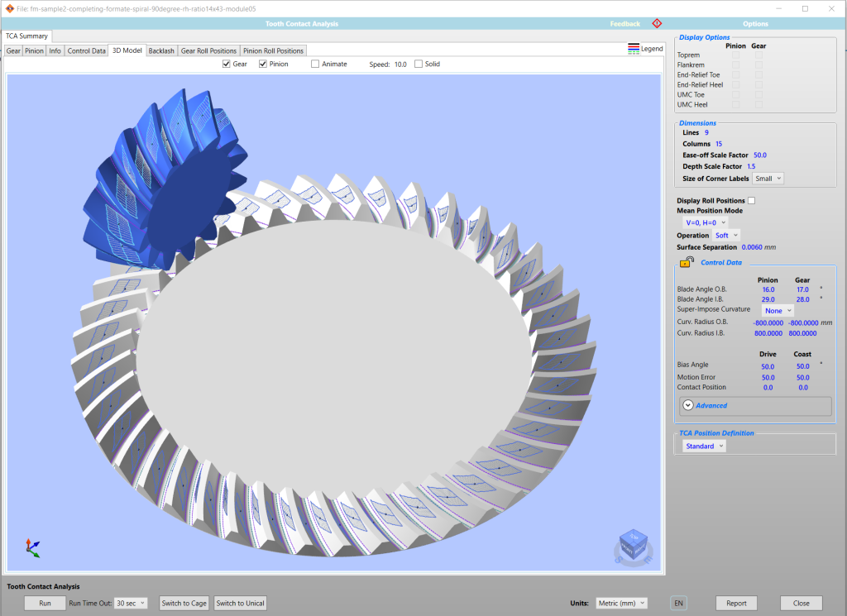The height and width of the screenshot is (616, 847).
Task: Open Mean Position Mode V=0, H=0 dropdown
Action: point(706,222)
